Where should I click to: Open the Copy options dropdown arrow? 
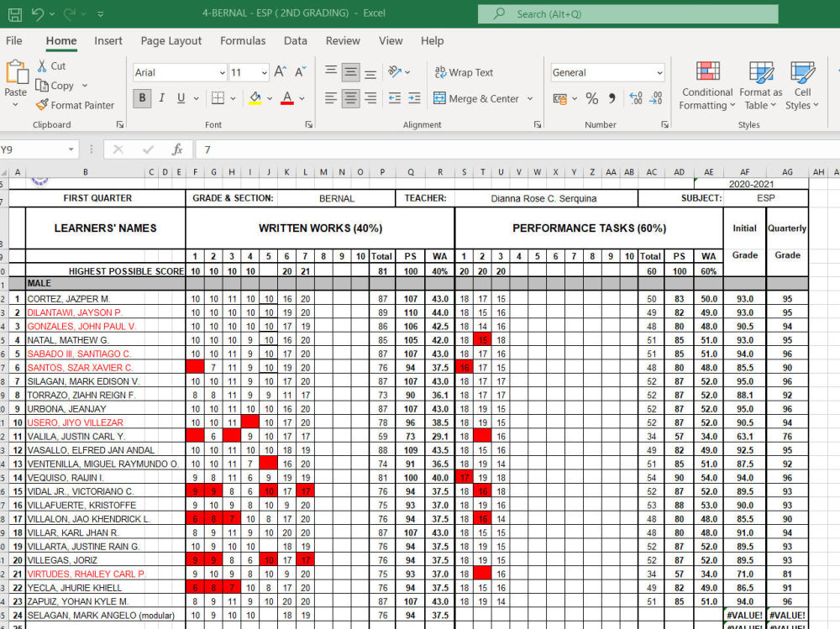tap(85, 85)
